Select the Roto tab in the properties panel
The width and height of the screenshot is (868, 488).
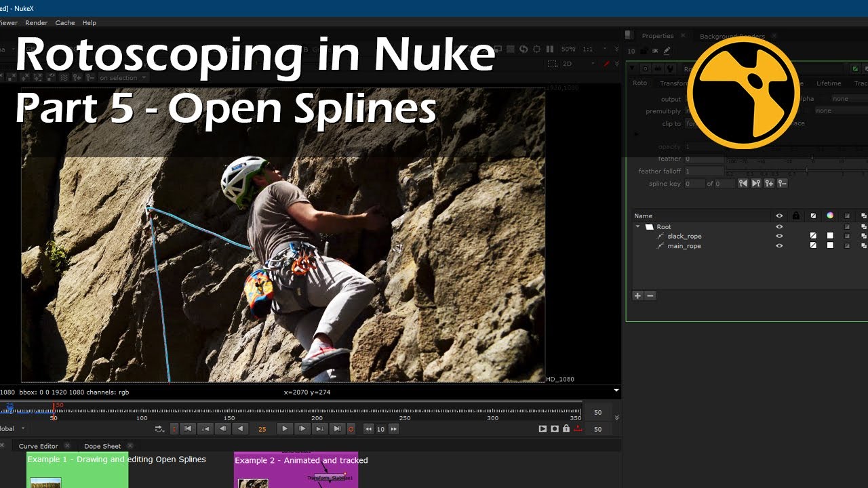[639, 83]
